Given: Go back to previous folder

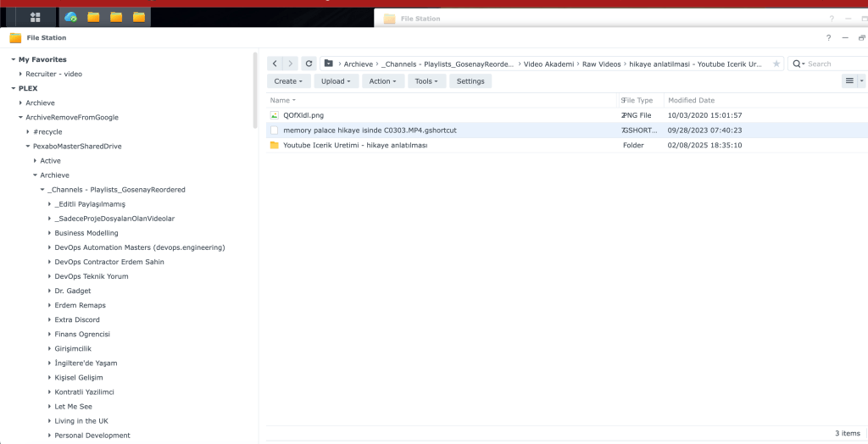Looking at the screenshot, I should pos(275,64).
